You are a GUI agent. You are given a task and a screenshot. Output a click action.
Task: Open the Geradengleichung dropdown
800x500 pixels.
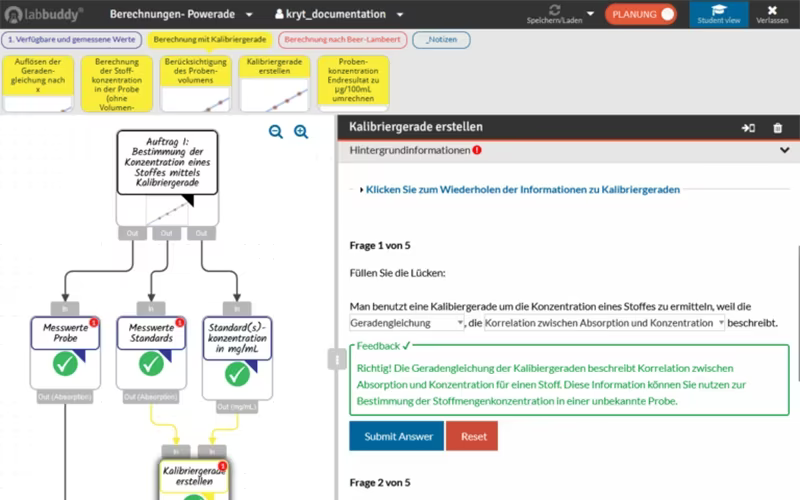click(x=407, y=323)
